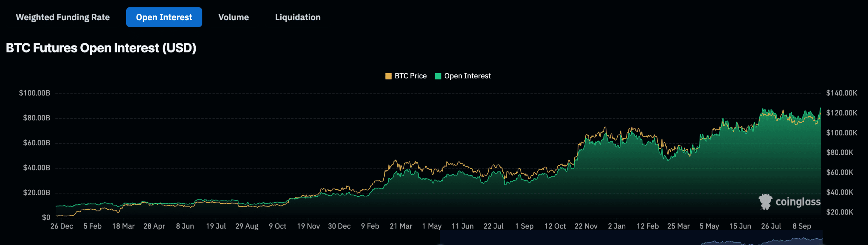Click the 26 Dec date on x-axis
The image size is (868, 245).
point(62,226)
